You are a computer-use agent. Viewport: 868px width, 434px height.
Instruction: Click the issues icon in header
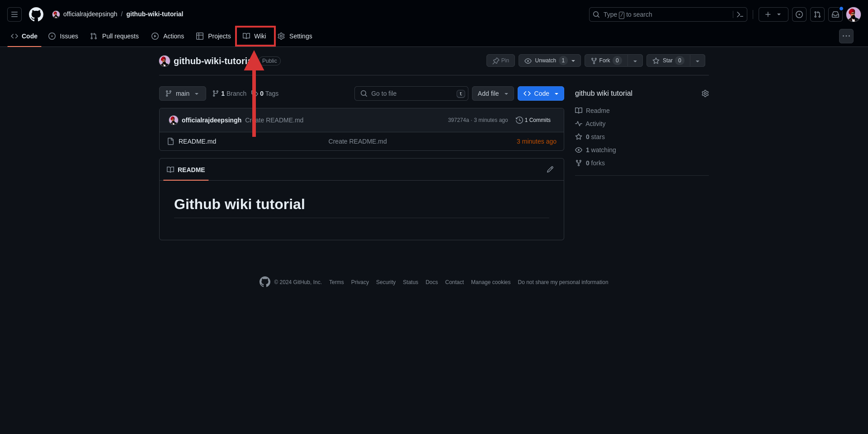click(799, 14)
